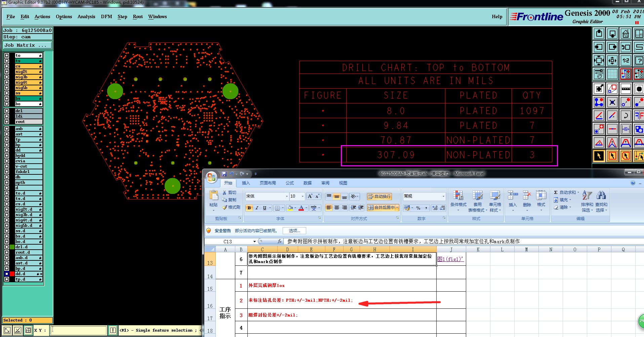Toggle the checkbox for layer rout
This screenshot has width=644, height=337.
7,122
